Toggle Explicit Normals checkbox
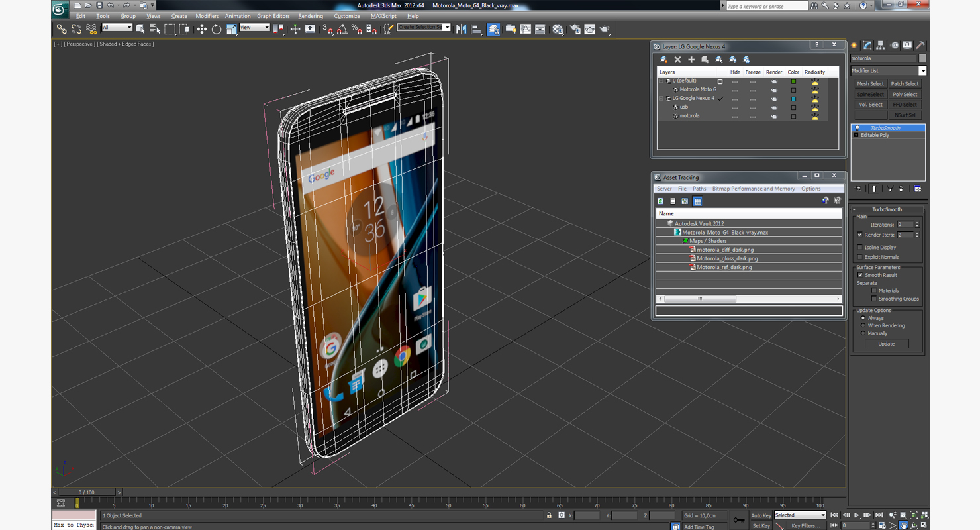Viewport: 980px width, 530px height. pyautogui.click(x=860, y=257)
